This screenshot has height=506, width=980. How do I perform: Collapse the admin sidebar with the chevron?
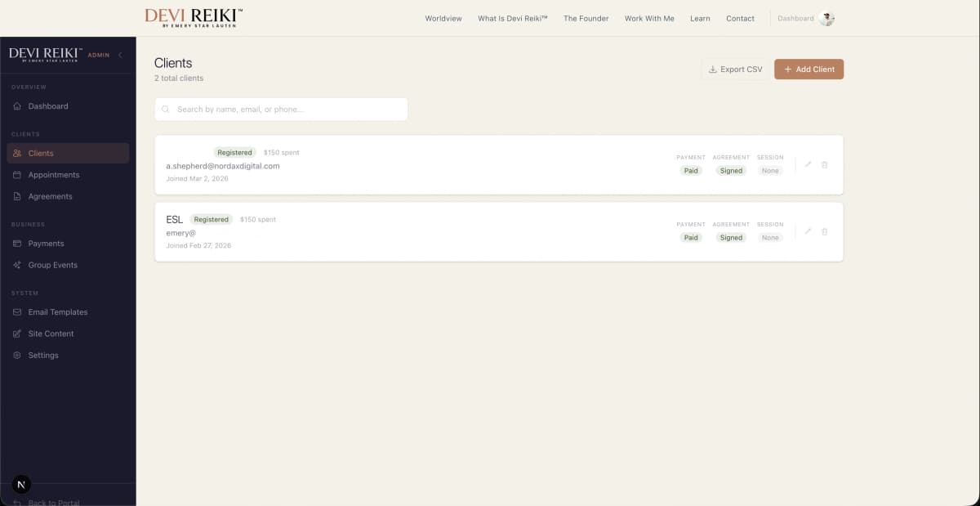tap(121, 55)
